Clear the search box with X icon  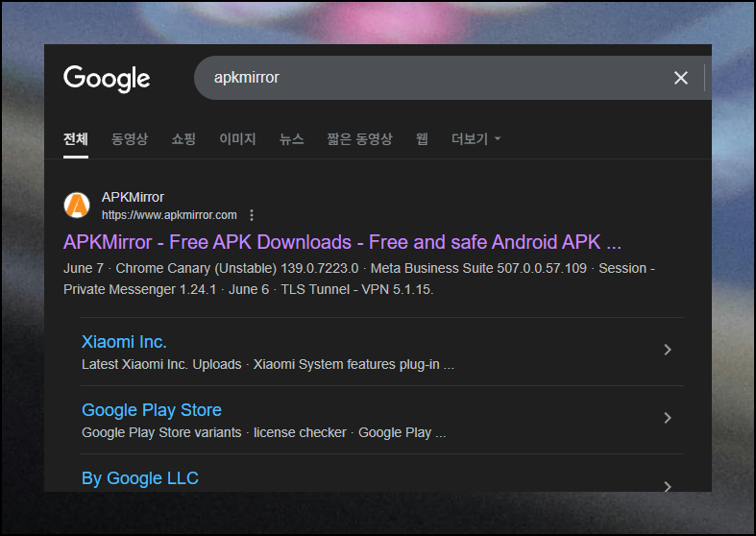(681, 78)
